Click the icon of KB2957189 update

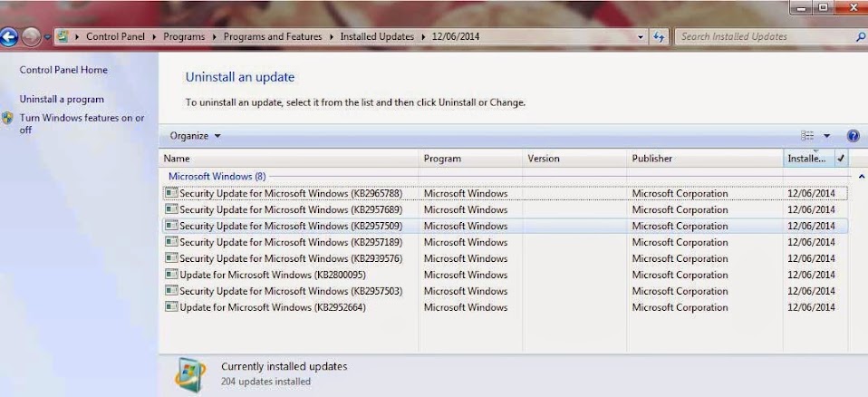point(171,242)
